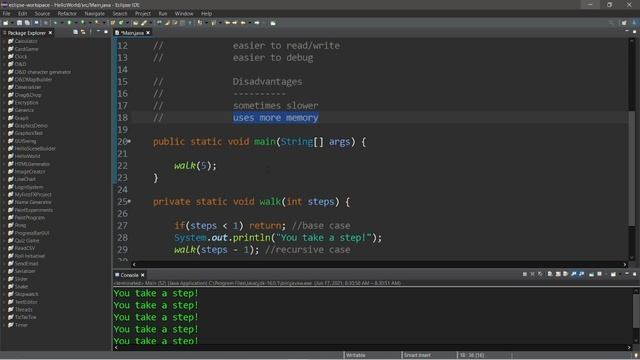The height and width of the screenshot is (360, 640).
Task: Terminate the console process with stop icon
Action: coord(524,274)
